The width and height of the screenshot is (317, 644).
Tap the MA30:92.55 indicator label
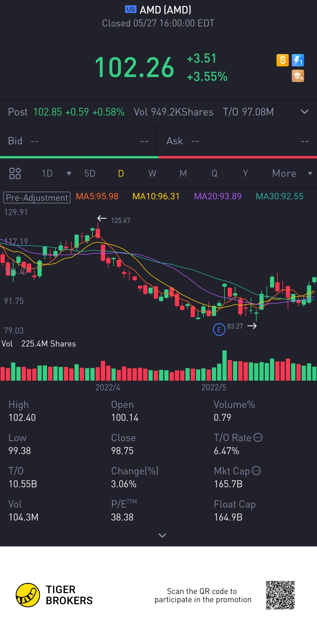[x=279, y=196]
